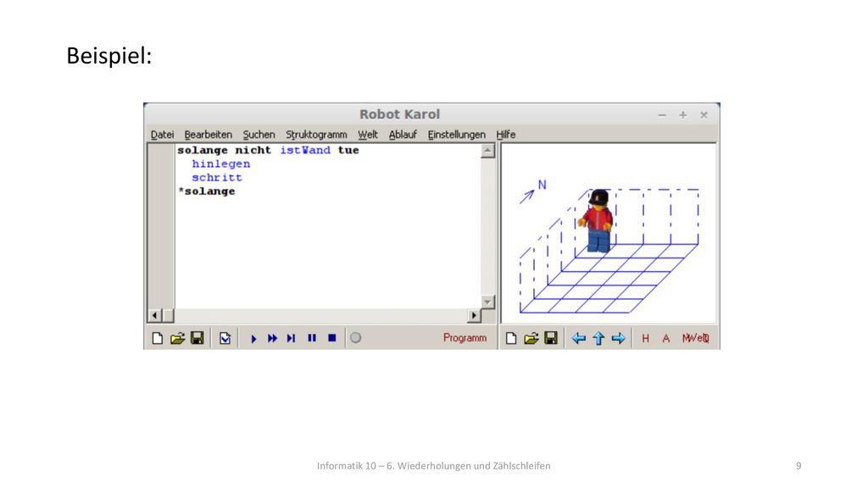Viewport: 868px width, 488px height.
Task: Open the Hilfe menu
Action: tap(505, 135)
